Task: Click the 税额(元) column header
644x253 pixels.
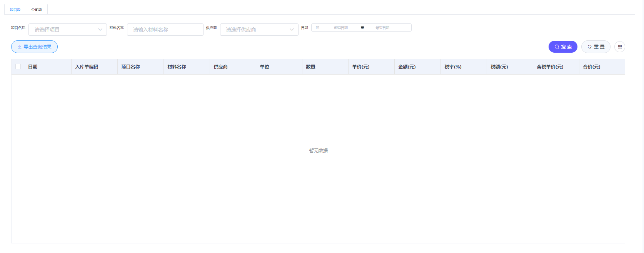Action: pos(510,67)
